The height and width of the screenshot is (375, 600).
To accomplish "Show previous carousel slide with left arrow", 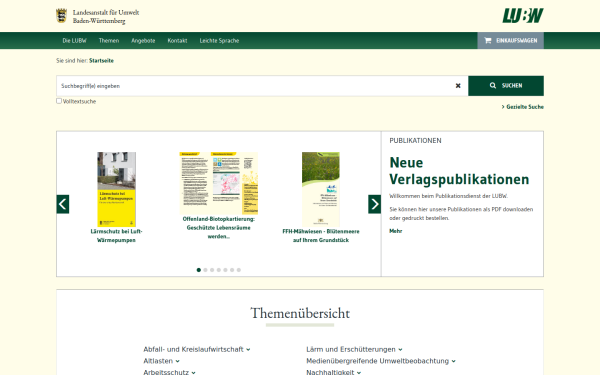I will pyautogui.click(x=63, y=204).
